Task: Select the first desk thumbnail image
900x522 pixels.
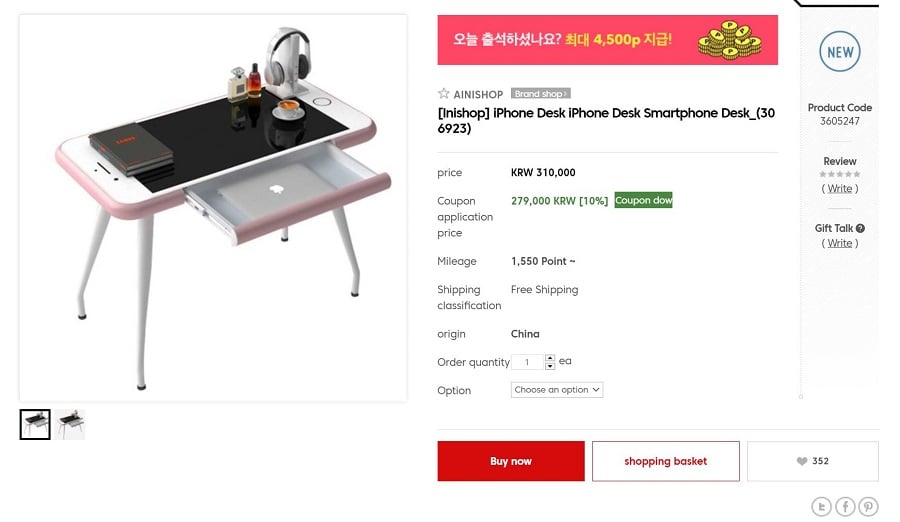Action: coord(35,424)
